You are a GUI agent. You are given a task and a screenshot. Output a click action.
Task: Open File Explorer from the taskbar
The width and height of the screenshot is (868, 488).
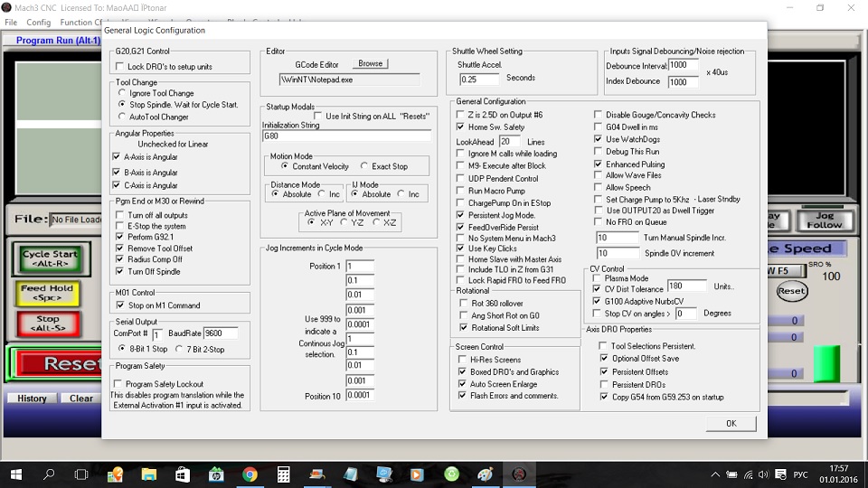149,474
